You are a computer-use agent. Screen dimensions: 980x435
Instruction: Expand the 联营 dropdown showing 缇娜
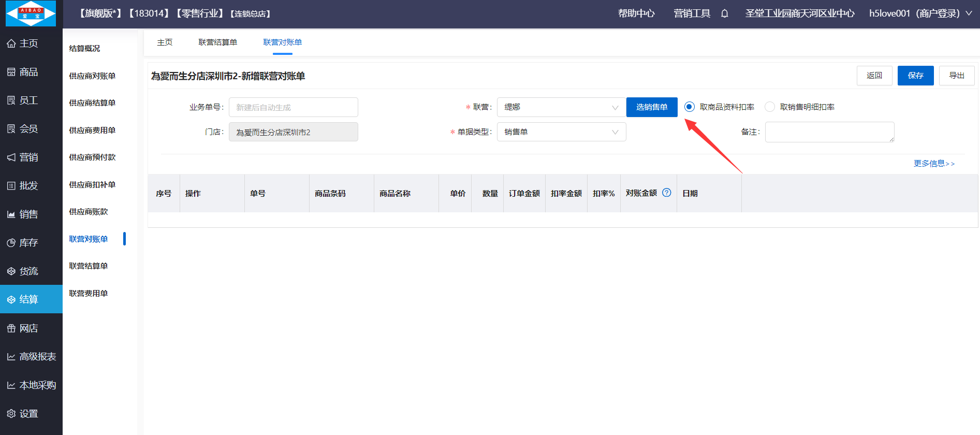[561, 107]
